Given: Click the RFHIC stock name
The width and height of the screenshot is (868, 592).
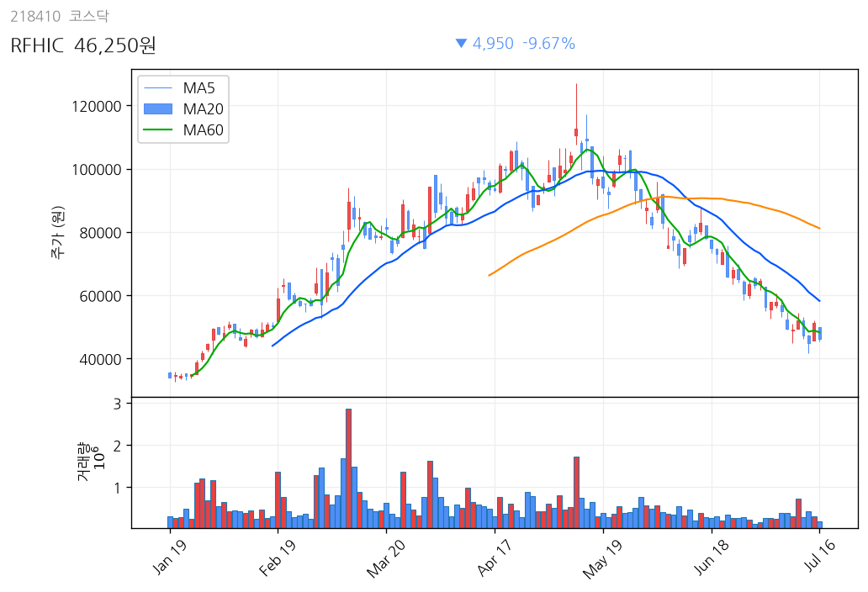Looking at the screenshot, I should click(x=37, y=45).
